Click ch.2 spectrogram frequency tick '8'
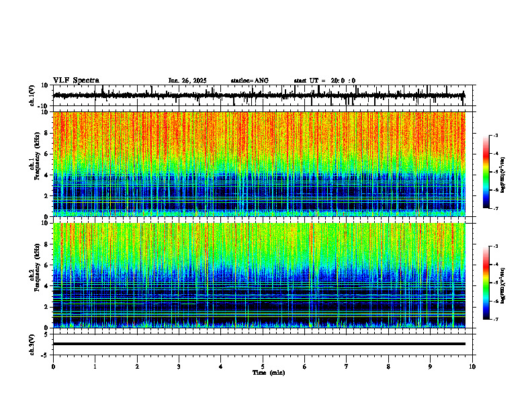The width and height of the screenshot is (532, 411). pyautogui.click(x=46, y=244)
